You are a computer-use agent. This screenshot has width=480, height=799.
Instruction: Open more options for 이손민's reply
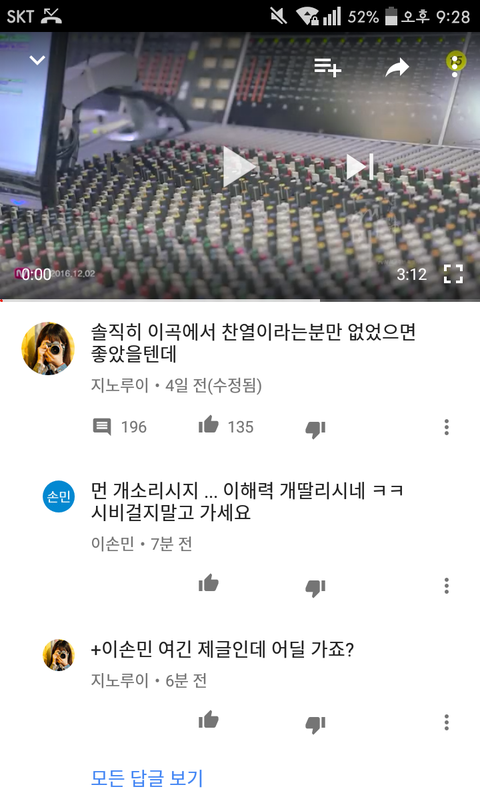[446, 585]
